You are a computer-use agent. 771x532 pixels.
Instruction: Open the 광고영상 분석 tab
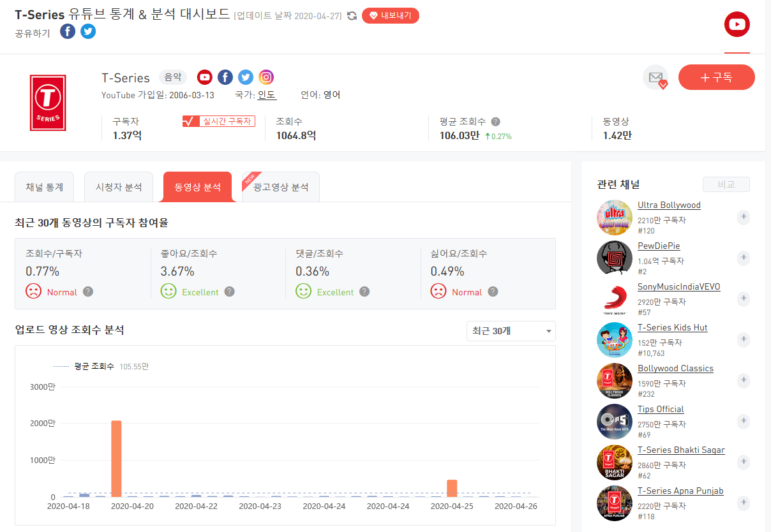pyautogui.click(x=281, y=187)
